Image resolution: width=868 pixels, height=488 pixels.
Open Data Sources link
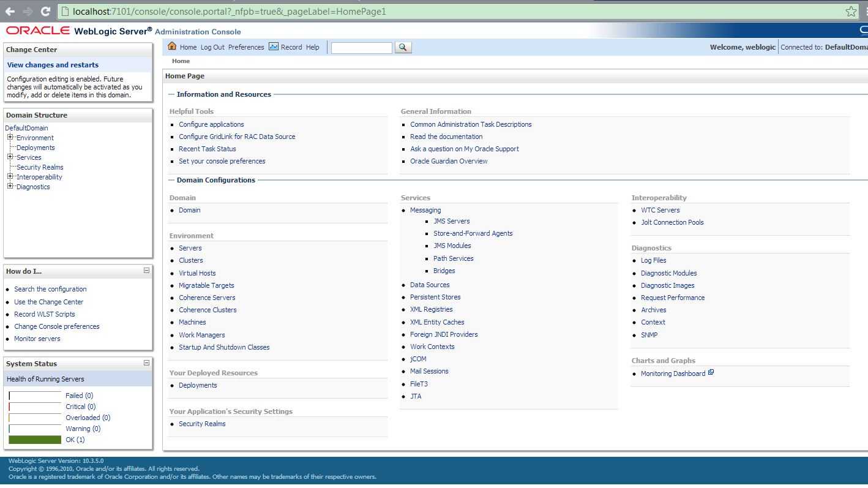tap(430, 285)
